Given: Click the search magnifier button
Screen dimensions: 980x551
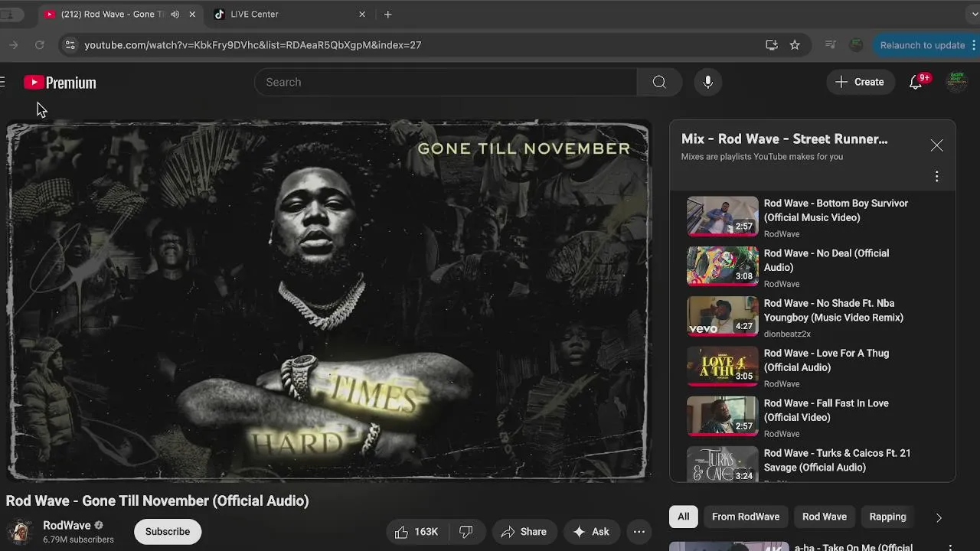Looking at the screenshot, I should point(659,82).
